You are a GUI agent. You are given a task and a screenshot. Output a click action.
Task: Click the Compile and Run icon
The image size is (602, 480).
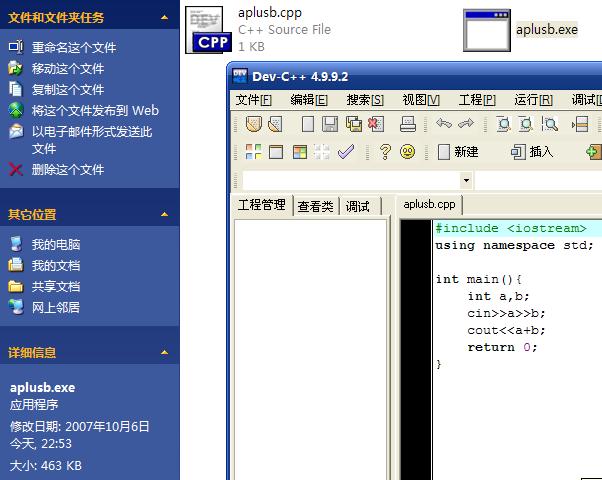point(300,152)
